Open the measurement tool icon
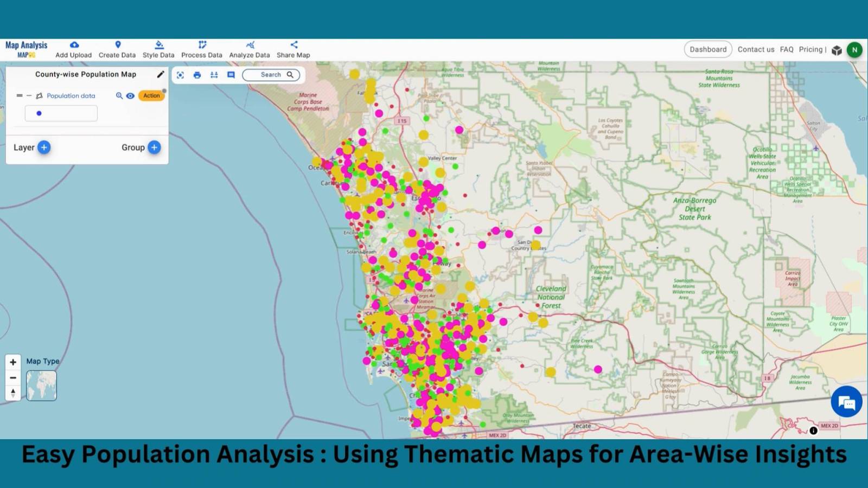Viewport: 868px width, 488px height. pos(213,75)
